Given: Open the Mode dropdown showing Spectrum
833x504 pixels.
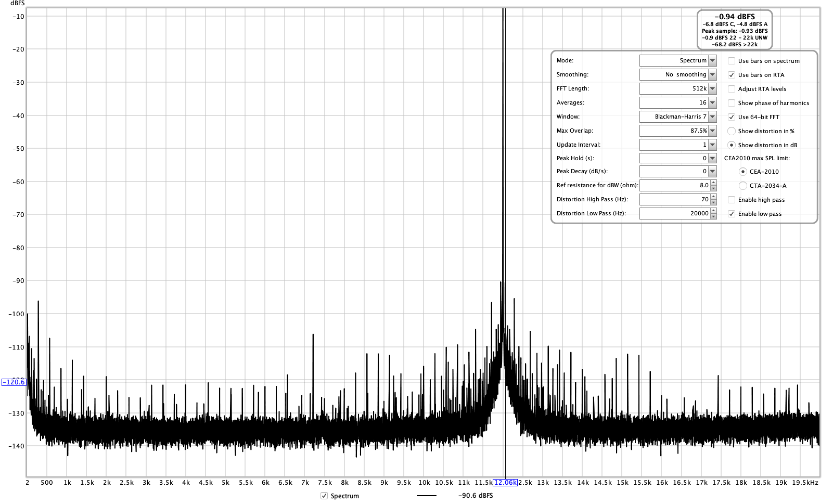Looking at the screenshot, I should [677, 61].
